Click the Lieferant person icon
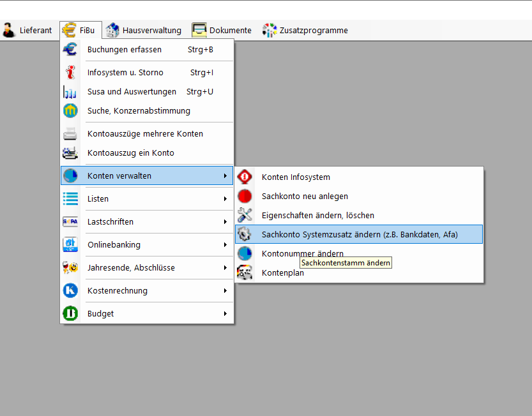The width and height of the screenshot is (532, 416). point(9,30)
